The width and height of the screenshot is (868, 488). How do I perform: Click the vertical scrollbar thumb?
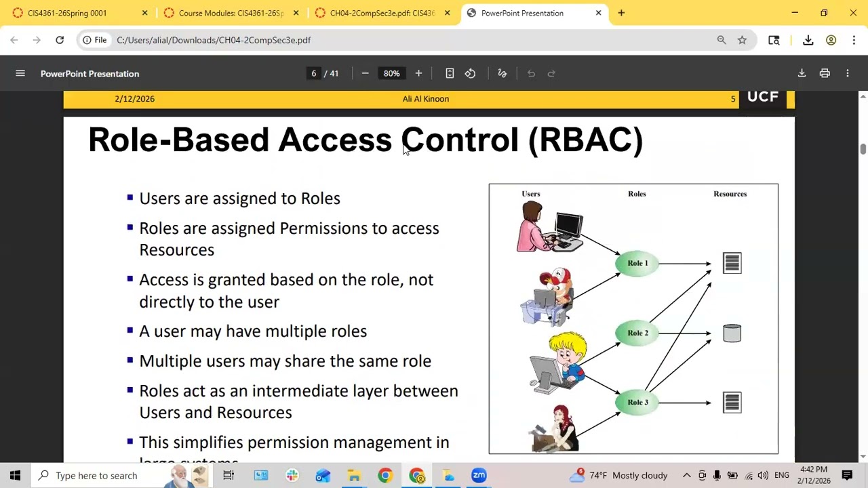(x=863, y=149)
